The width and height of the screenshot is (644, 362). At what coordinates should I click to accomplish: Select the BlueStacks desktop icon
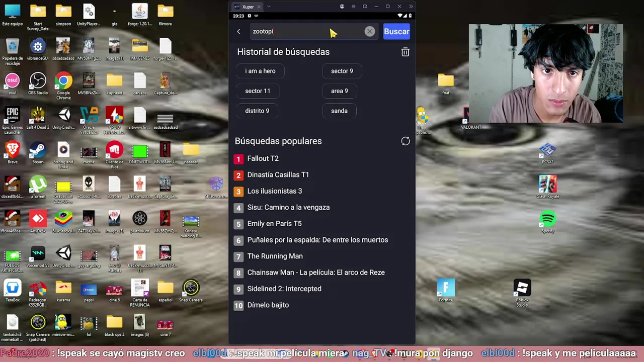coord(63,222)
